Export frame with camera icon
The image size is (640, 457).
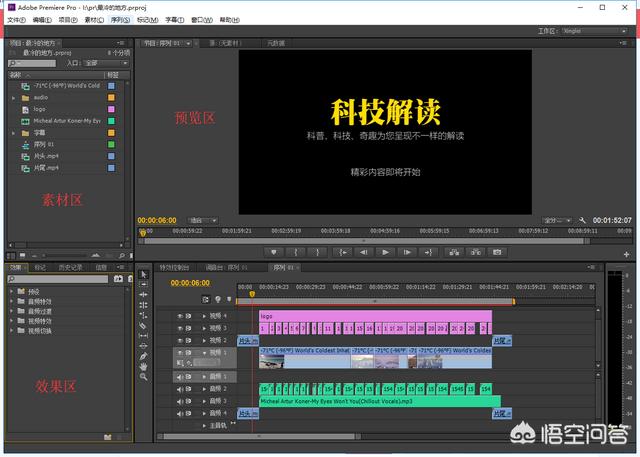[x=497, y=252]
